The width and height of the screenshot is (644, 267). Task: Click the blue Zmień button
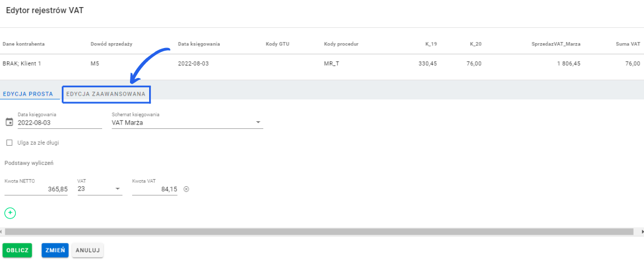tap(55, 250)
